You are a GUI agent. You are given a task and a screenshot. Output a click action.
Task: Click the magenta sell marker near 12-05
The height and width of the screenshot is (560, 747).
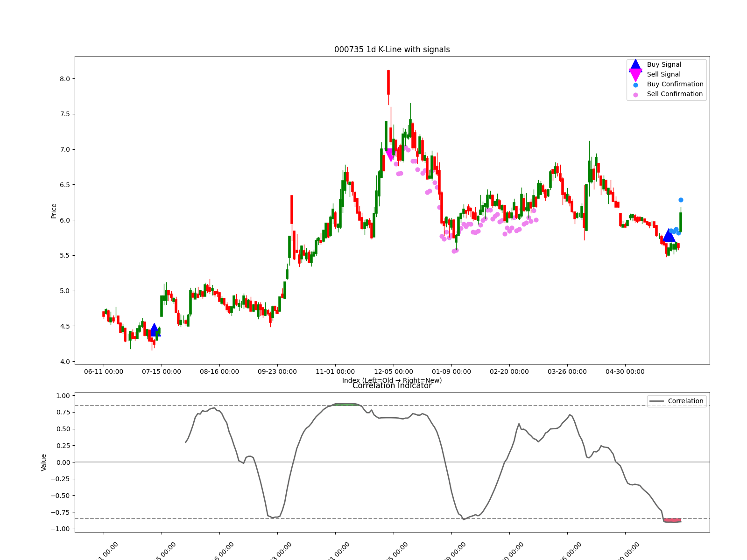click(x=390, y=155)
